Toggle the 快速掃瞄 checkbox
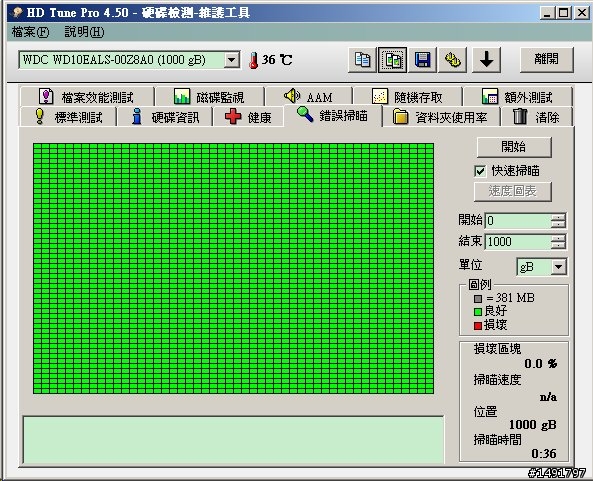Viewport: 593px width, 481px height. tap(480, 171)
